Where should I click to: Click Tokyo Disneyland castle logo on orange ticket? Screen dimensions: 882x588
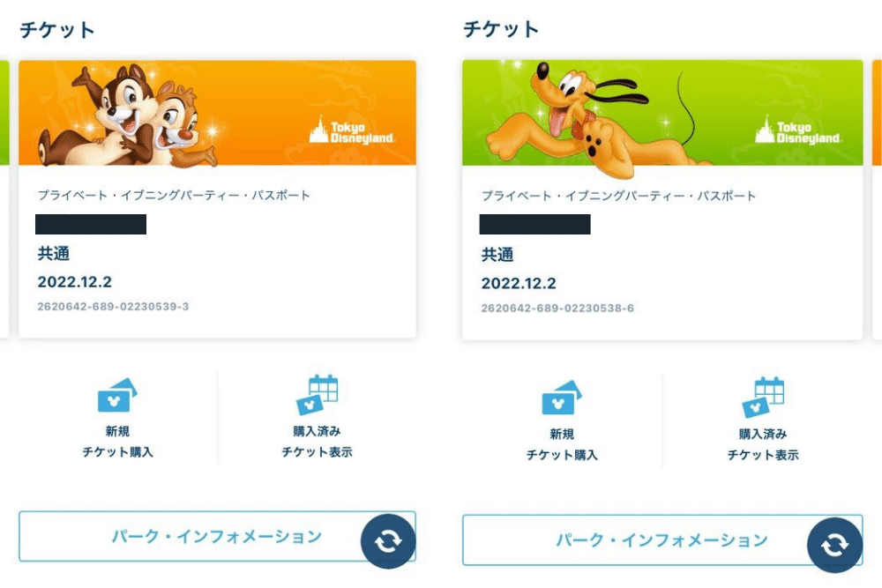[351, 131]
